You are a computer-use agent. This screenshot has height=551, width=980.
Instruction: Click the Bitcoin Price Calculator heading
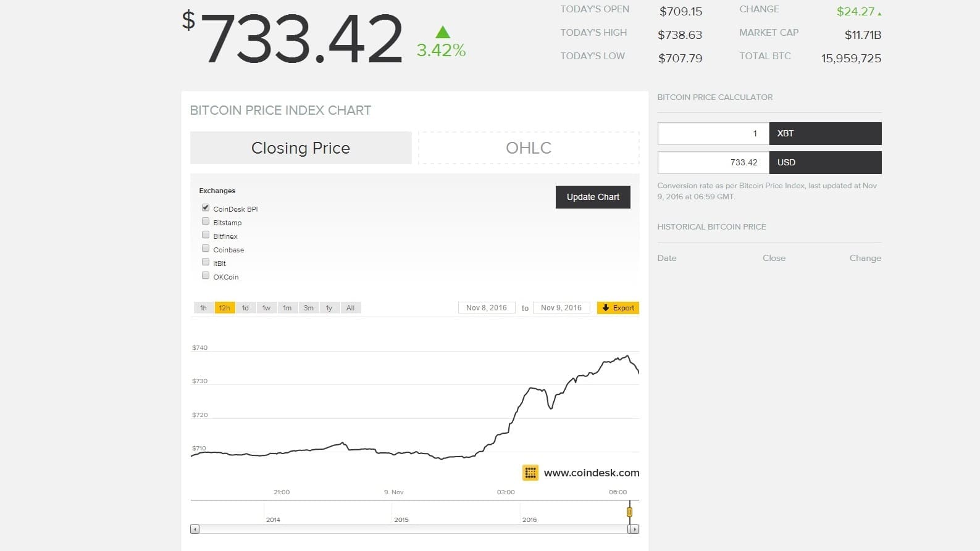coord(714,97)
